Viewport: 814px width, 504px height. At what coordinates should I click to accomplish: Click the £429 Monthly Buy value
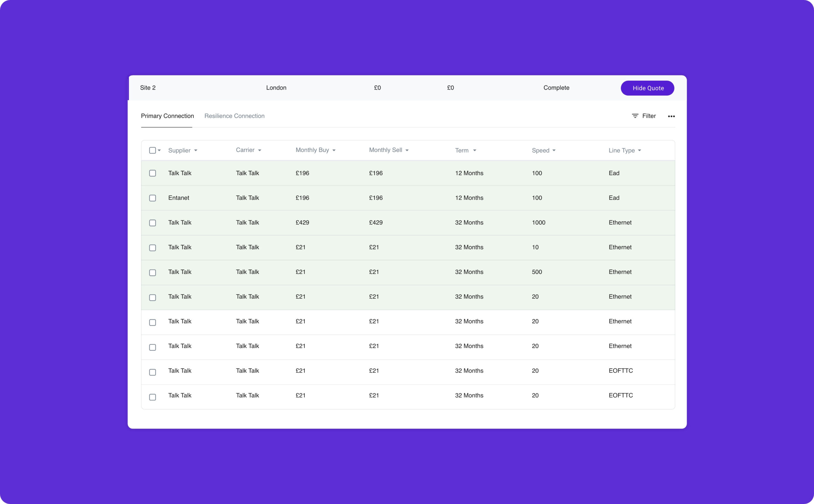[x=302, y=222]
